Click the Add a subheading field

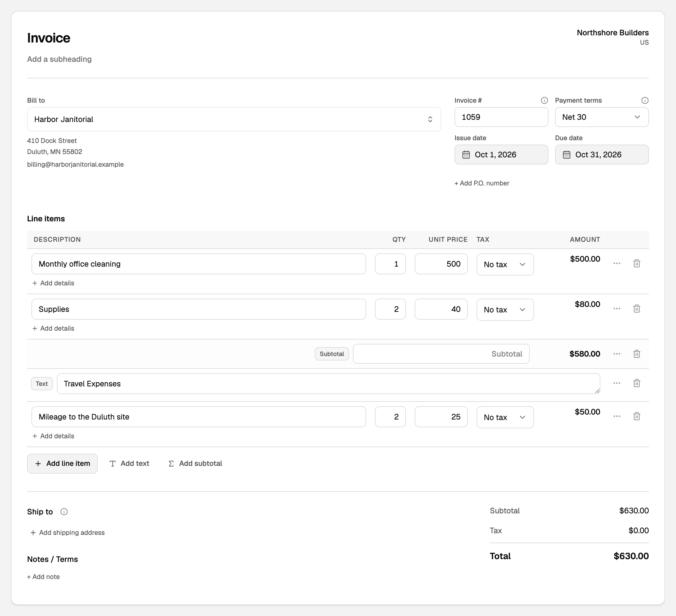pos(59,59)
